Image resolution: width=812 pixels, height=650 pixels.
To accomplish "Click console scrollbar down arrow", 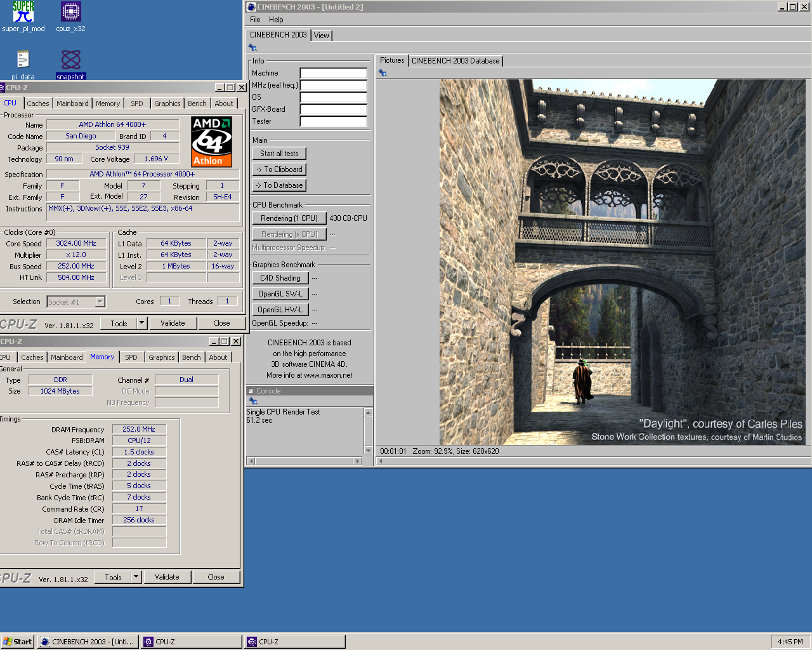I will [368, 451].
